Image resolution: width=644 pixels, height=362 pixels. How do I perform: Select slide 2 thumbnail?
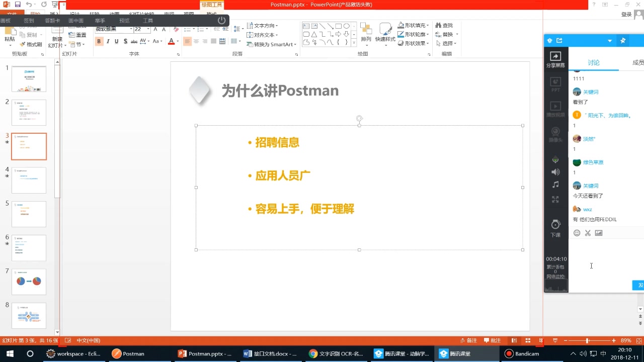[29, 113]
